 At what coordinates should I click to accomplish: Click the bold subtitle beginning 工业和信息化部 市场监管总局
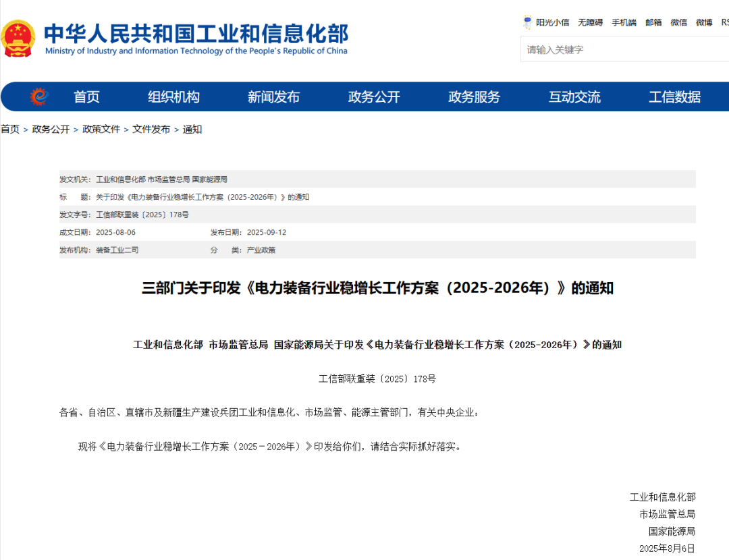(x=377, y=345)
